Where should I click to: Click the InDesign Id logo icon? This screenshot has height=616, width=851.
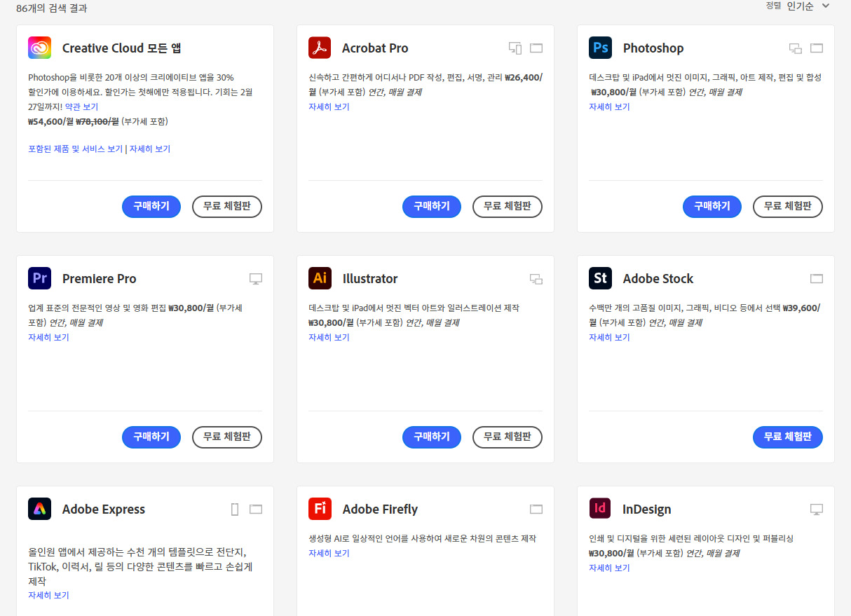point(600,509)
